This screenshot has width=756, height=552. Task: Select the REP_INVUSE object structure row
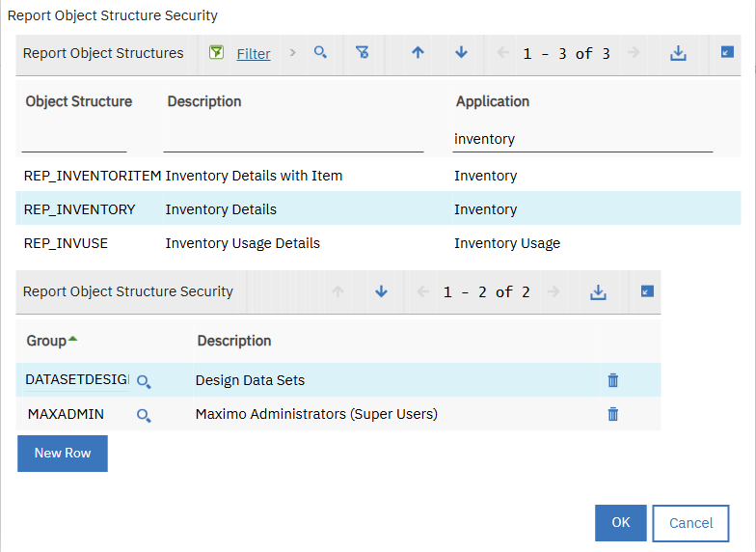tap(66, 243)
